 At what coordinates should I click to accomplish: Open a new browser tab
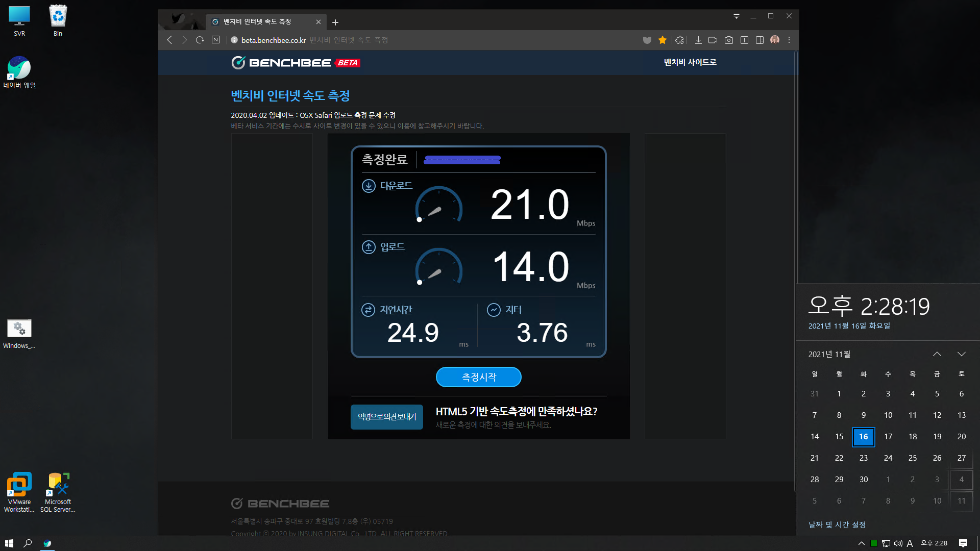point(335,22)
